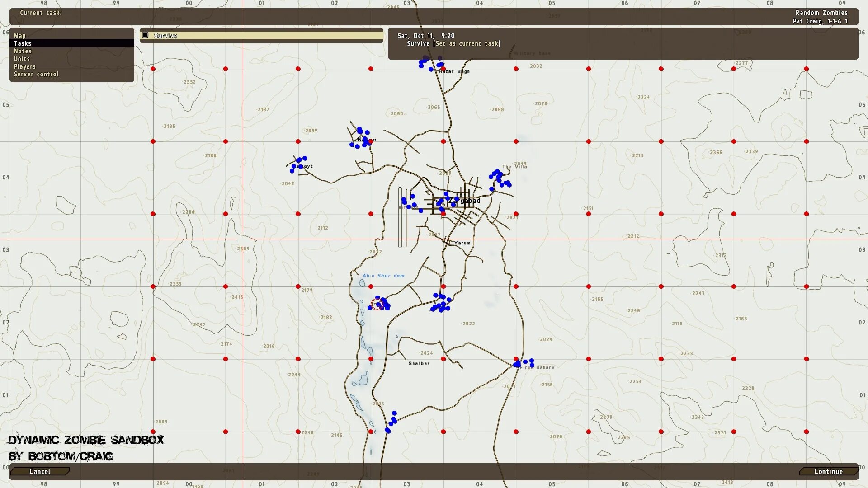868x488 pixels.
Task: Click the Yarum map label
Action: 462,243
